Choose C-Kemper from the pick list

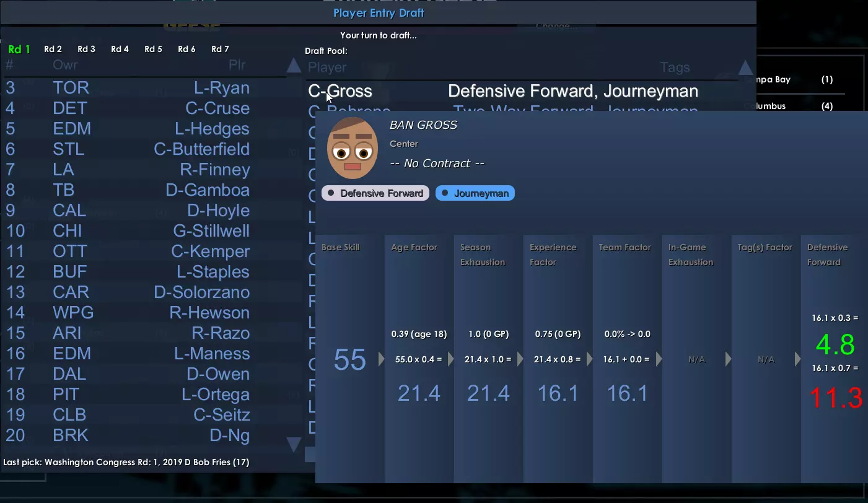point(211,251)
